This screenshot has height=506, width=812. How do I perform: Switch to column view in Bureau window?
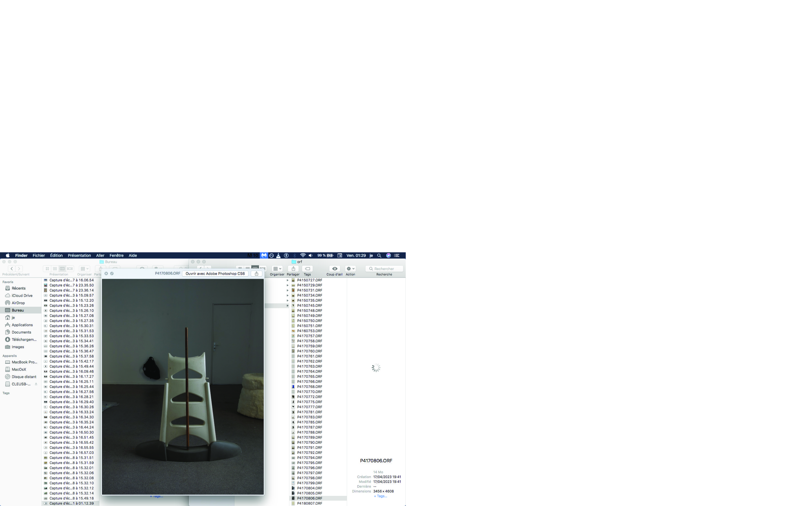pos(62,269)
